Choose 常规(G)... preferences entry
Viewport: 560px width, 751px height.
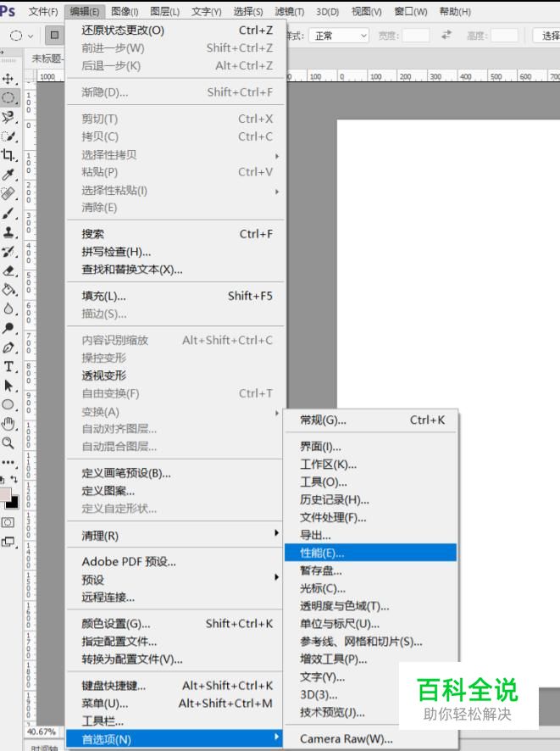371,420
